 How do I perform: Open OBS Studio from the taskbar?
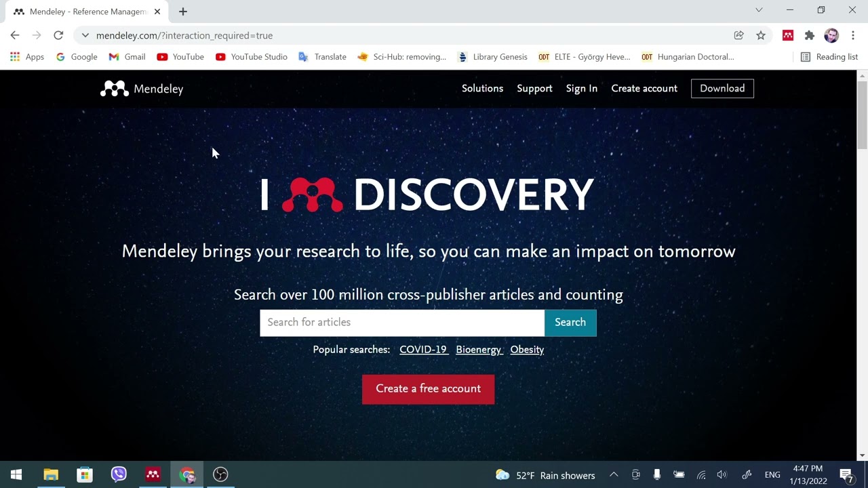click(x=220, y=474)
